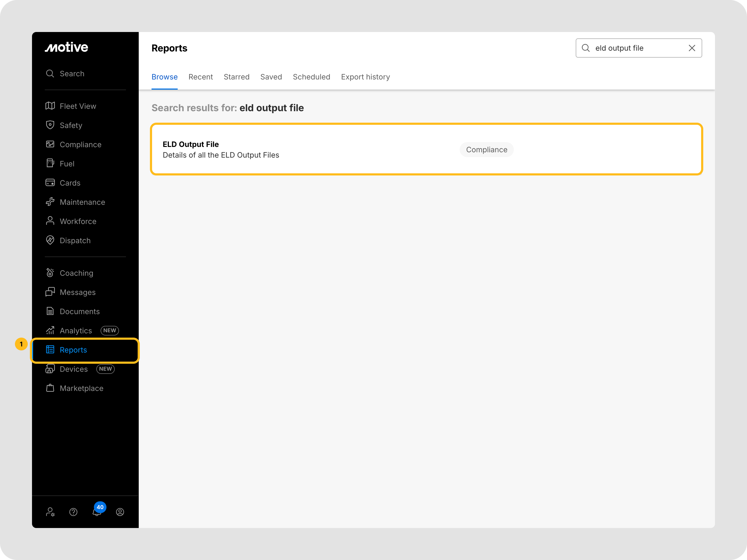Open Analytics in the sidebar
Screen dimensions: 747x560
coord(76,330)
